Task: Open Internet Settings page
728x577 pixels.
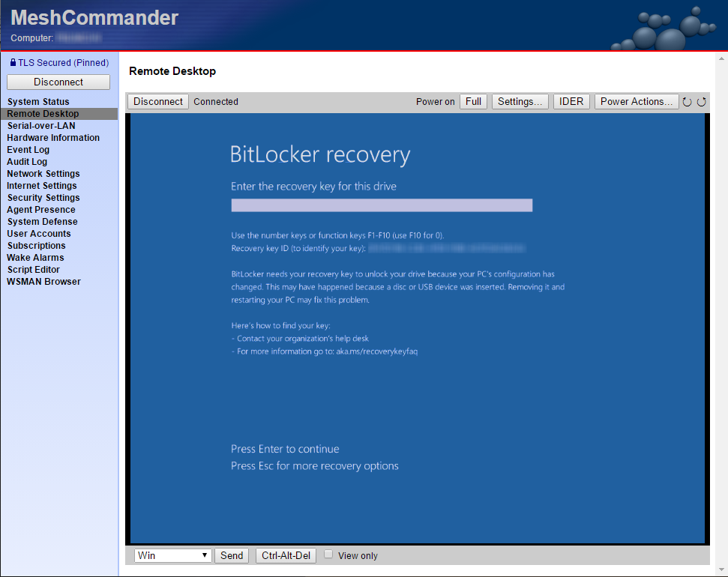Action: pos(42,186)
